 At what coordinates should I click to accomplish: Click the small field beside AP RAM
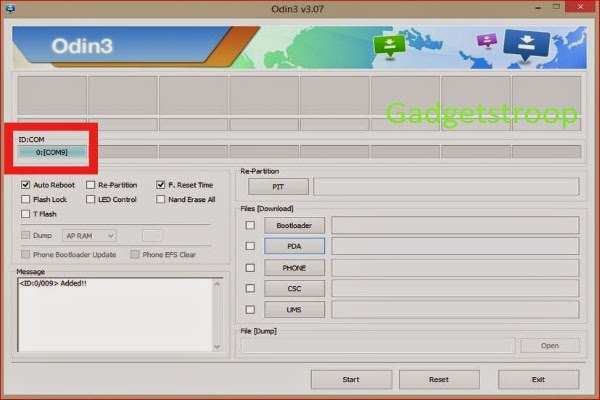coord(152,235)
